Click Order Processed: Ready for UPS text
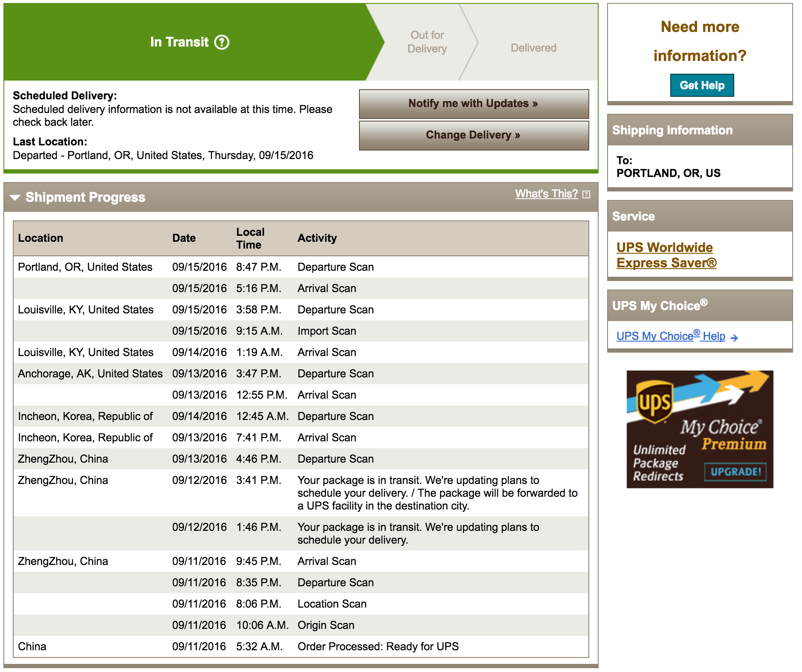This screenshot has height=672, width=802. (378, 646)
